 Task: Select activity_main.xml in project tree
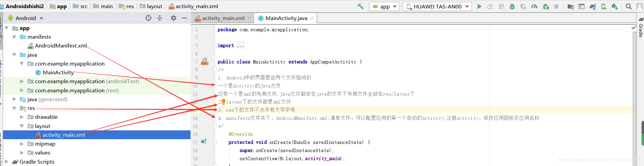coord(64,135)
